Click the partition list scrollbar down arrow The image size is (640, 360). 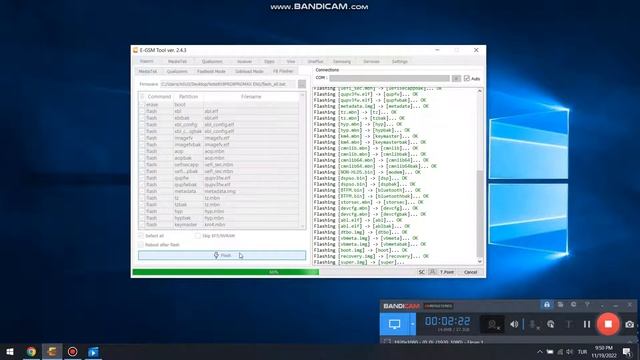[x=302, y=227]
